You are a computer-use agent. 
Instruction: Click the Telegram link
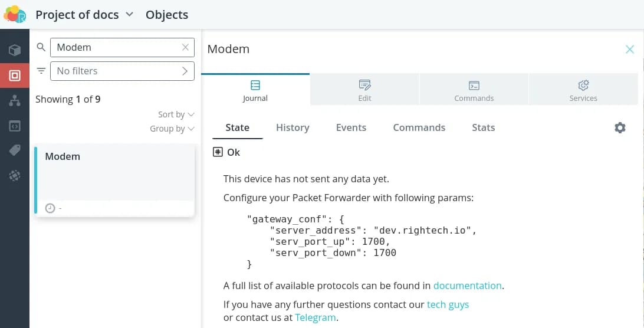[316, 317]
